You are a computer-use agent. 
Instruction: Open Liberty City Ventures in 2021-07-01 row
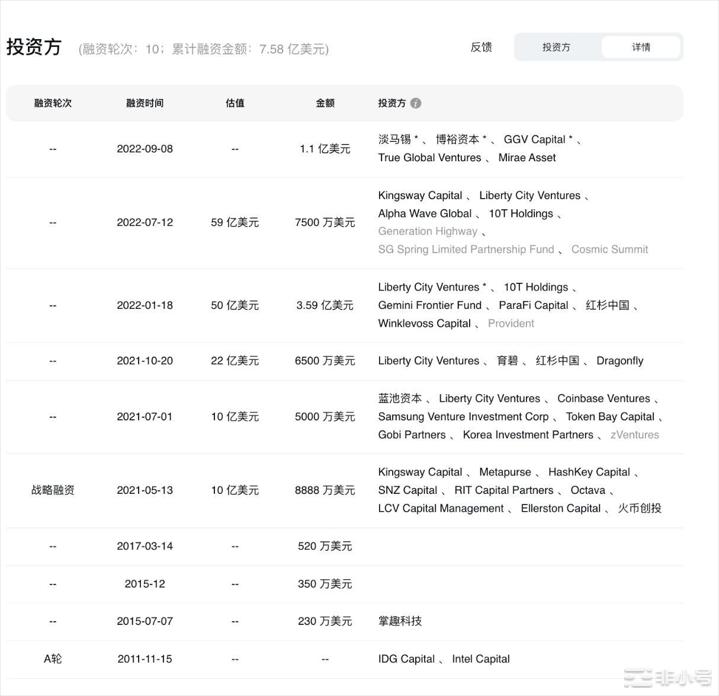489,398
